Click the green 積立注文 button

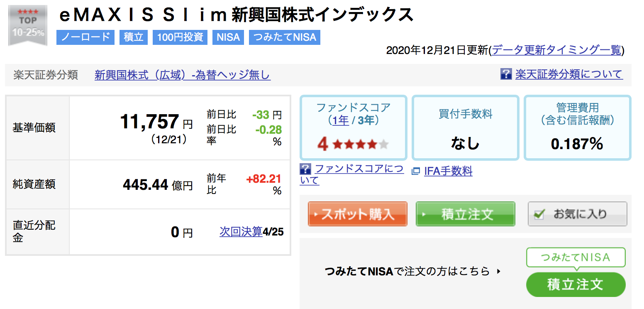pyautogui.click(x=466, y=214)
